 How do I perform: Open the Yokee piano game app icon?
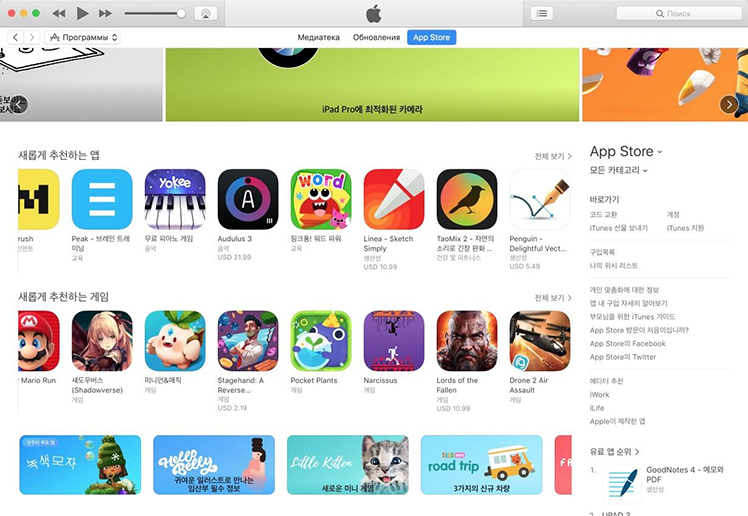175,199
